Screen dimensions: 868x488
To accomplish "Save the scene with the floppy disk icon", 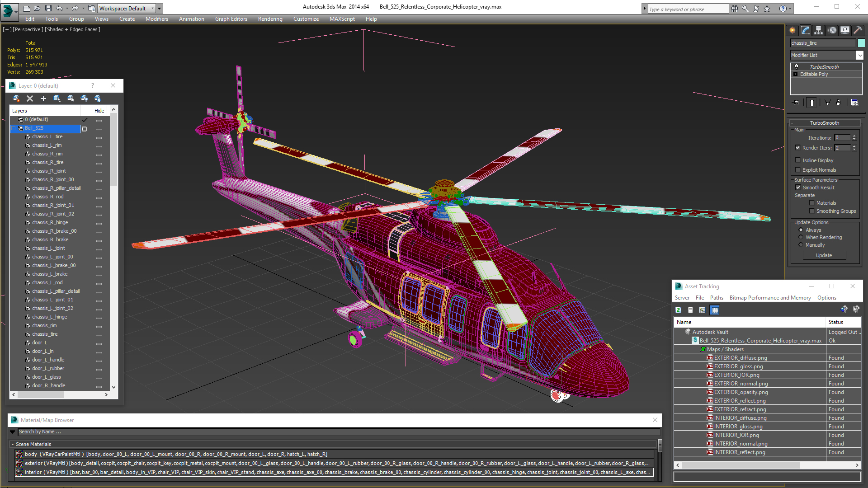I will (48, 8).
